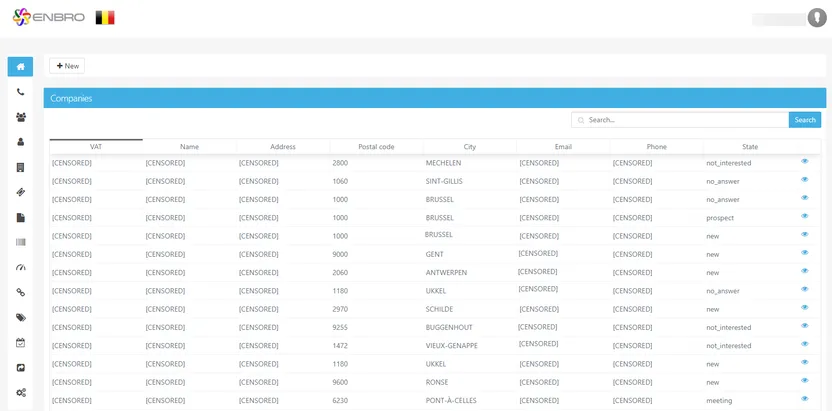Sort by the Phone column header

pyautogui.click(x=656, y=147)
